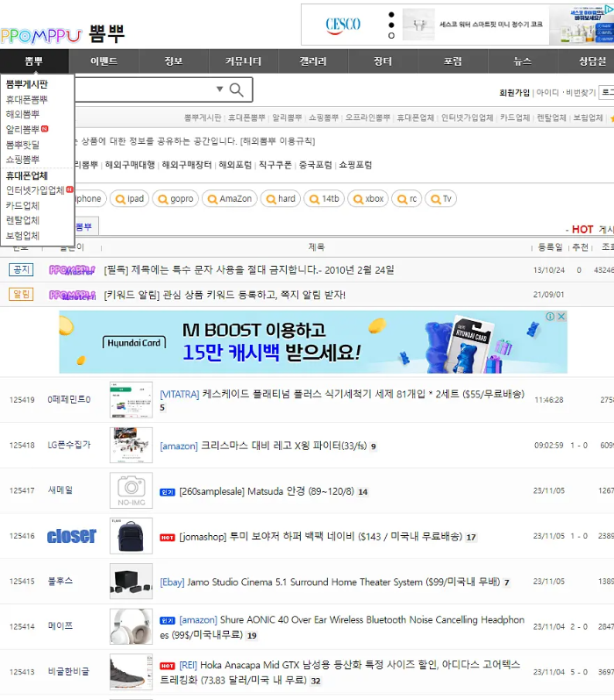
Task: Click the Hoka hiking shoe thumbnail
Action: click(131, 672)
